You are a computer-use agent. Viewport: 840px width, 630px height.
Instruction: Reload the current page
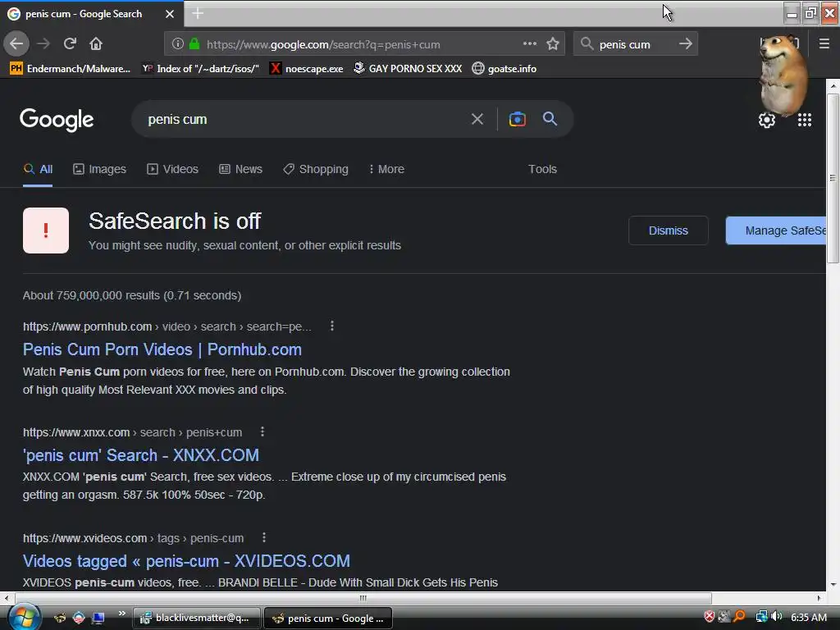(x=70, y=43)
